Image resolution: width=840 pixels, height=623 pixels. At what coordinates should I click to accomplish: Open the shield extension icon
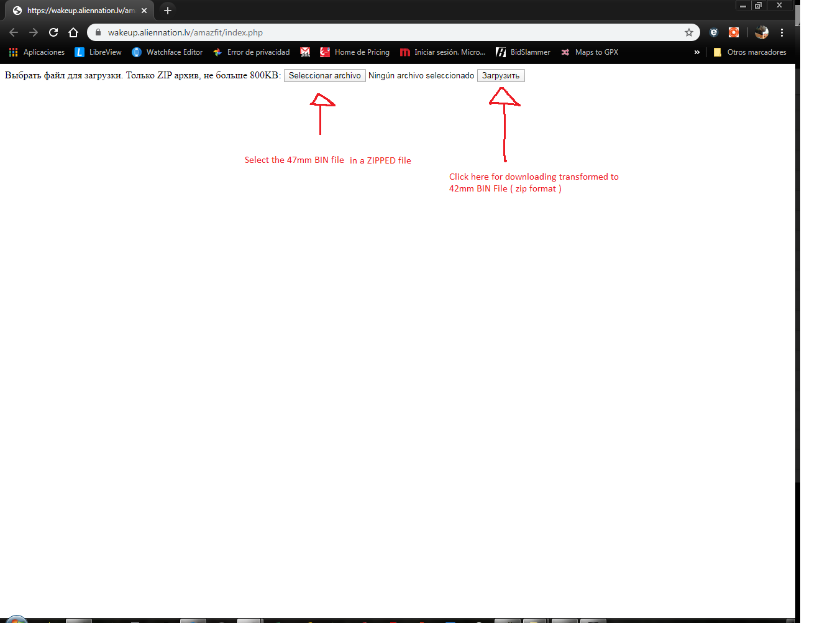click(714, 32)
